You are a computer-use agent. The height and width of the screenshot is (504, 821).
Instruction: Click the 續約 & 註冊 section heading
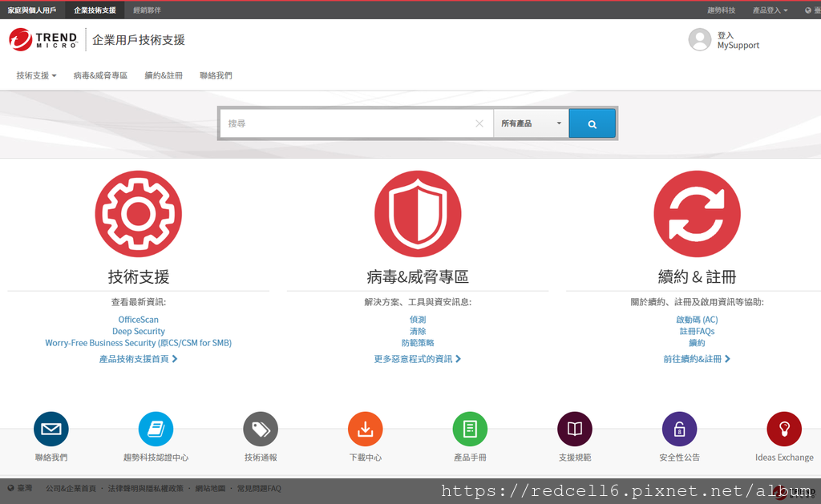point(697,277)
